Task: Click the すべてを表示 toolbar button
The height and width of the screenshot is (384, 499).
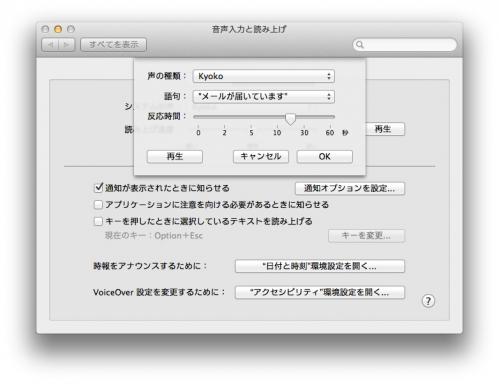Action: pyautogui.click(x=113, y=44)
